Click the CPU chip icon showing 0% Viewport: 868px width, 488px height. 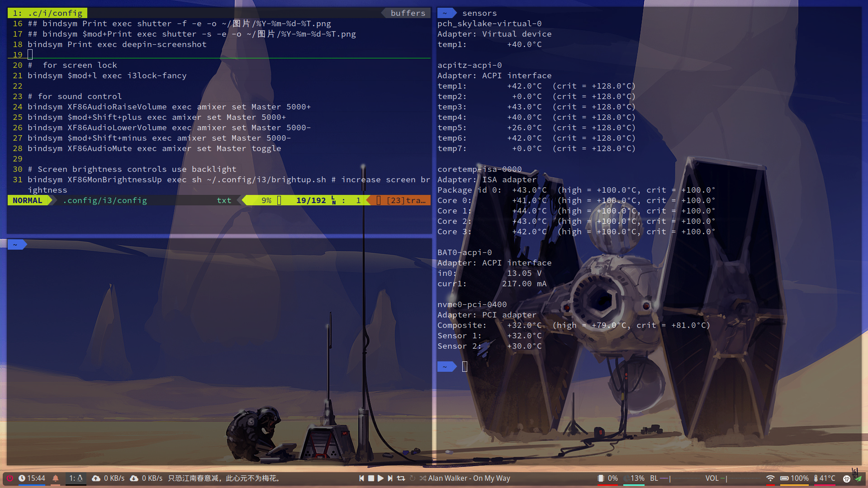pos(601,478)
